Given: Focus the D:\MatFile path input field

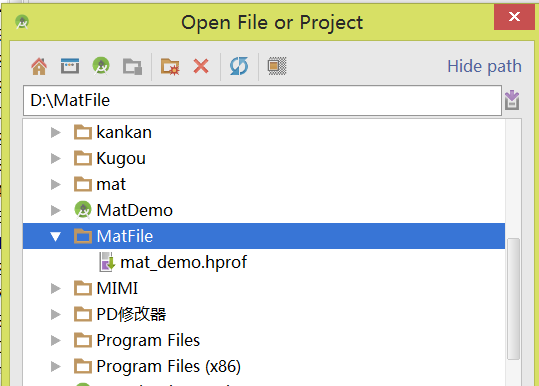Looking at the screenshot, I should 262,100.
